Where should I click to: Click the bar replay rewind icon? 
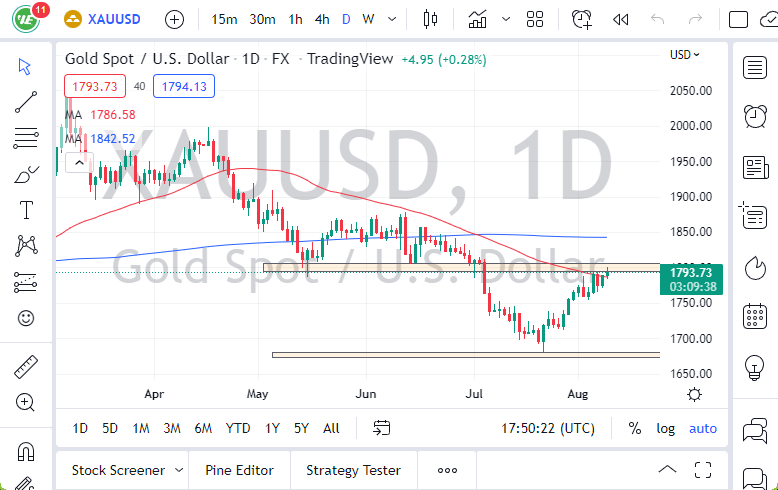tap(621, 19)
